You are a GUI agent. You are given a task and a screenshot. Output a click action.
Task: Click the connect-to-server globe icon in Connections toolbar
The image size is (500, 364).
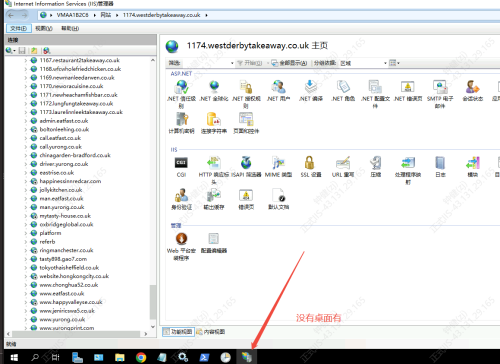pos(10,51)
